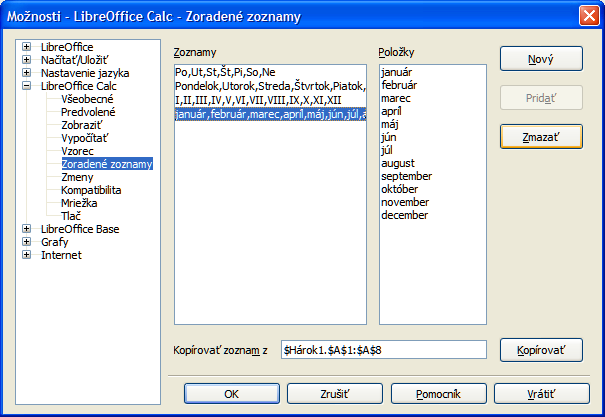This screenshot has width=605, height=417.
Task: Select Všeobecné in the options tree
Action: (87, 99)
